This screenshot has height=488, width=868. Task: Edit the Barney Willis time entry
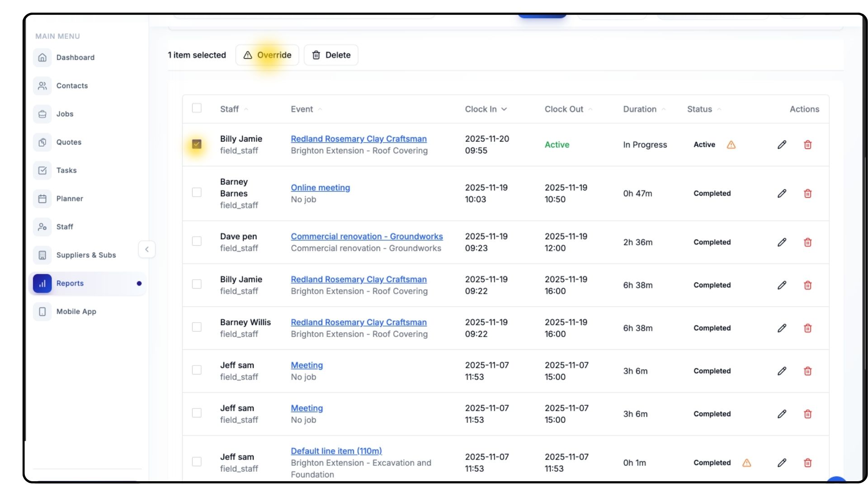[782, 328]
